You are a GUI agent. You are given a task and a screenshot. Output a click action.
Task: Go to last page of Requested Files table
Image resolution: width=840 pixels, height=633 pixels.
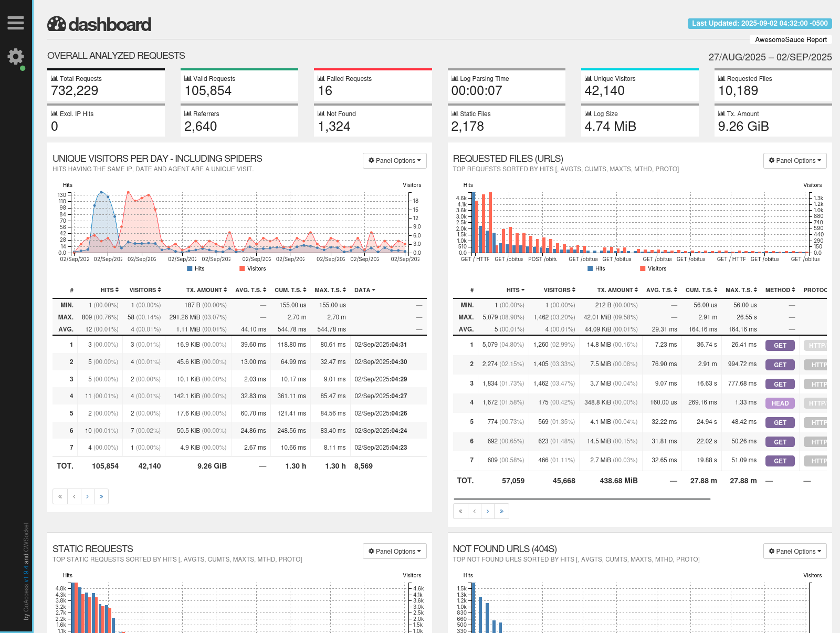502,511
